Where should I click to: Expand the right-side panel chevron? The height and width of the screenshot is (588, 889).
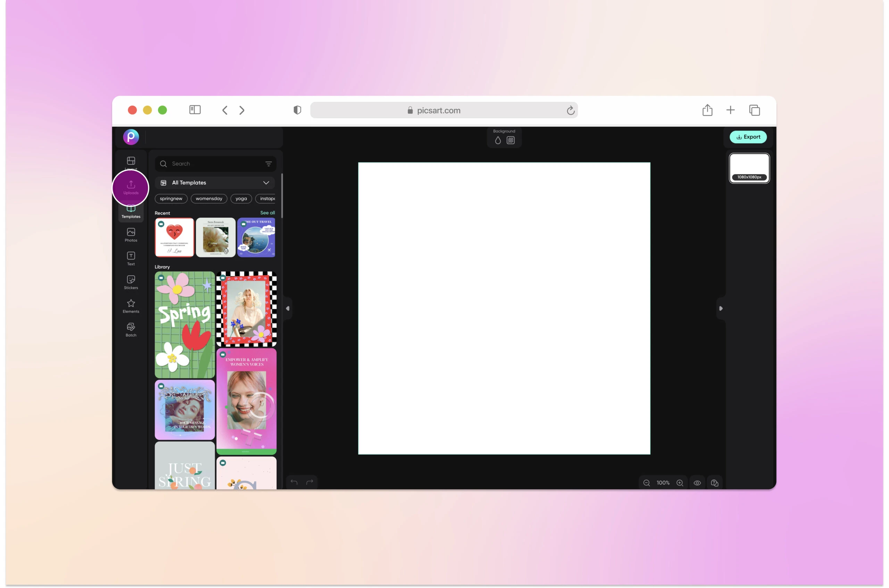click(x=721, y=308)
